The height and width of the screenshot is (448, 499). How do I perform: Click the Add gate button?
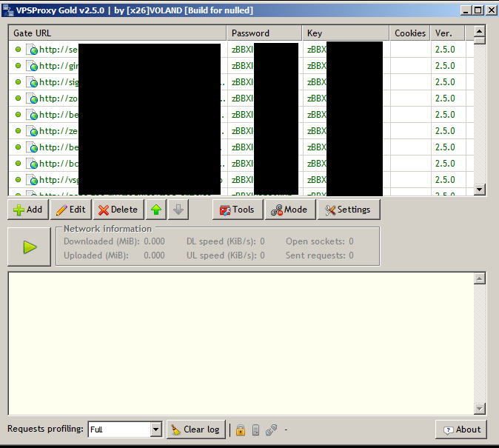coord(28,210)
